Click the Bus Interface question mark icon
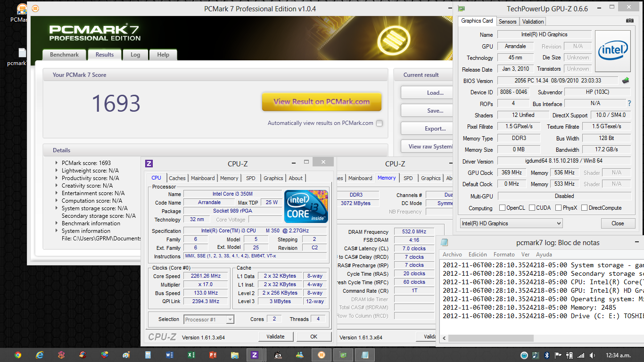644x362 pixels. tap(629, 103)
